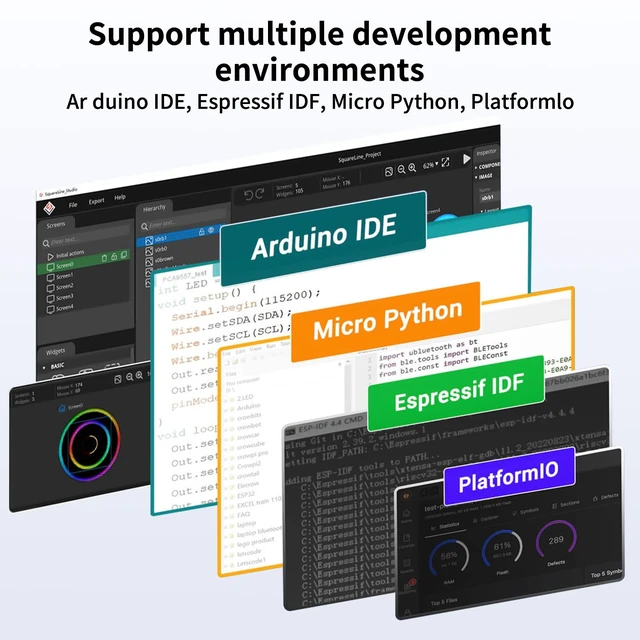The image size is (640, 640).
Task: Open the Export menu in SquareLine Studio
Action: [97, 201]
